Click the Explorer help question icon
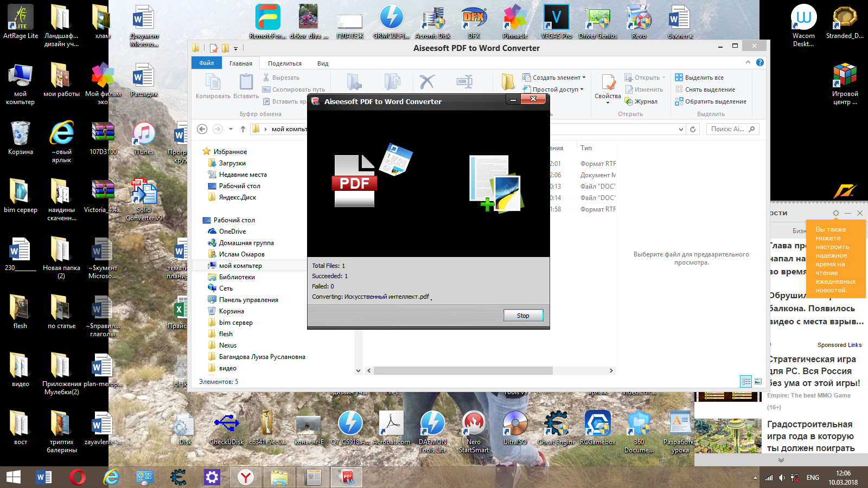Viewport: 868px width, 488px height. [x=760, y=62]
